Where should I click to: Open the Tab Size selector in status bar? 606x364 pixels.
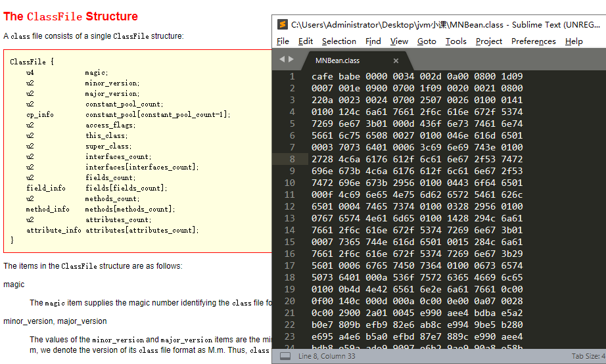click(590, 356)
